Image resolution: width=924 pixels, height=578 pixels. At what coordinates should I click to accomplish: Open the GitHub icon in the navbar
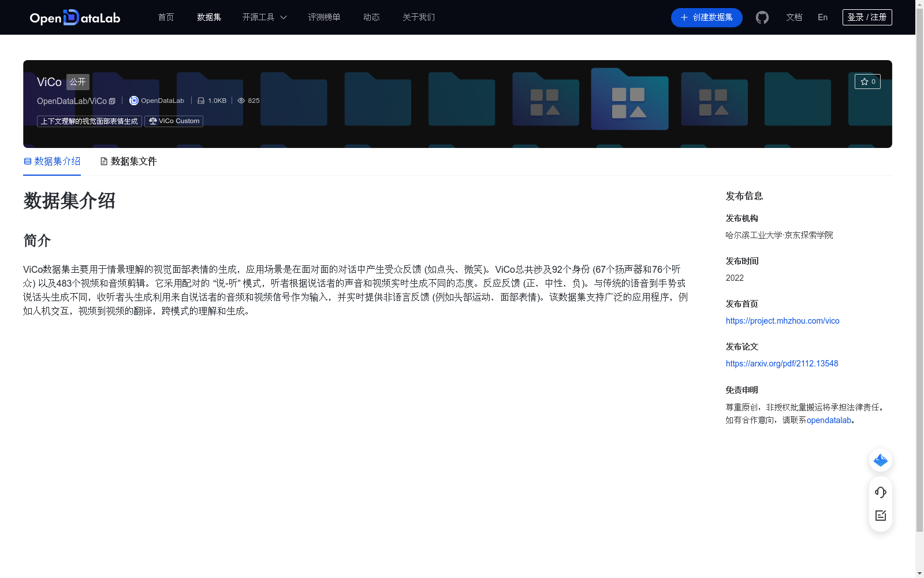(x=762, y=17)
